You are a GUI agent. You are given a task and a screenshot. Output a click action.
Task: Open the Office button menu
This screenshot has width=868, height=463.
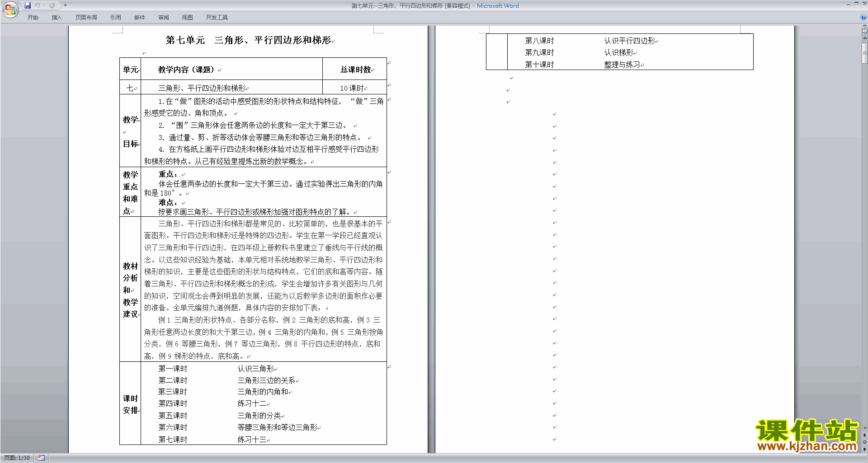pyautogui.click(x=10, y=9)
